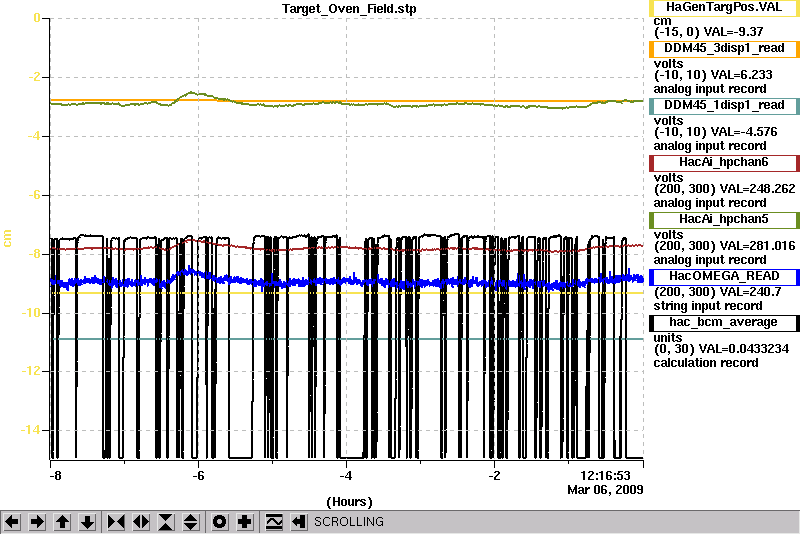Select the HaGenTargPos.VAL curve legend
The image size is (800, 534).
click(x=724, y=8)
